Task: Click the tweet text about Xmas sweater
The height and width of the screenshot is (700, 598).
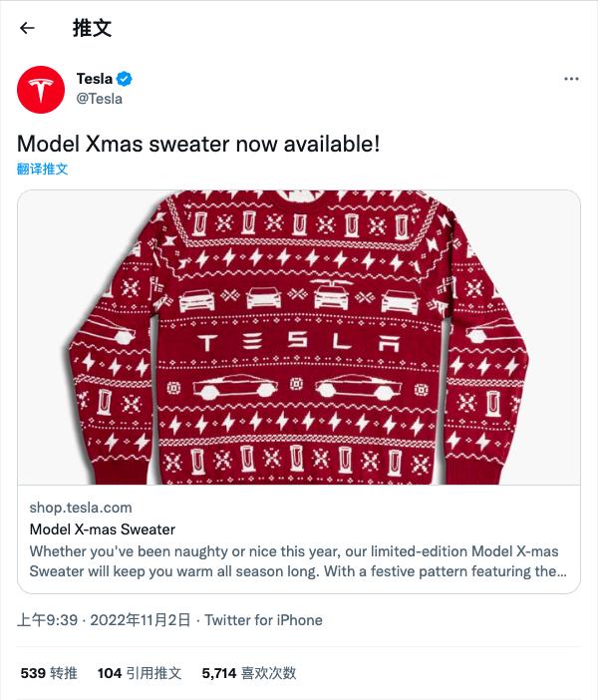Action: click(198, 144)
